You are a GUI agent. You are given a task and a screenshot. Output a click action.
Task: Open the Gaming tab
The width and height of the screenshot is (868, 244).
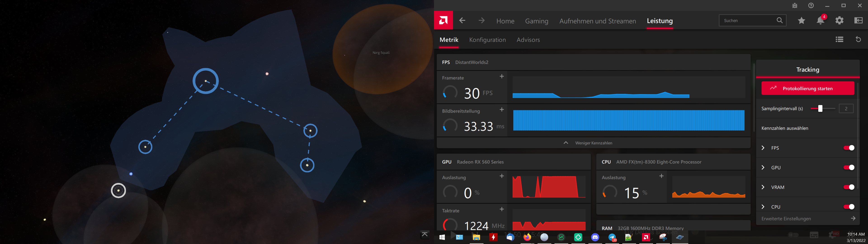pyautogui.click(x=536, y=21)
